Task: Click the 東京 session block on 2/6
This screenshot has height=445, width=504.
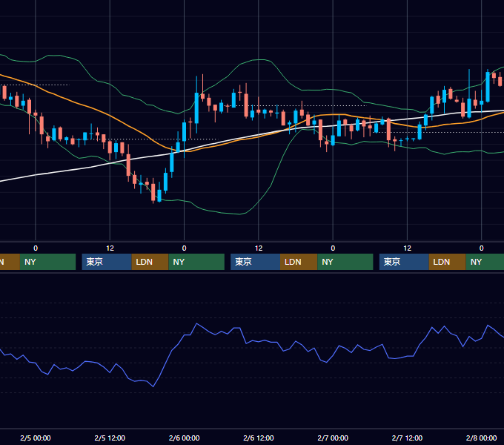Action: pyautogui.click(x=255, y=262)
